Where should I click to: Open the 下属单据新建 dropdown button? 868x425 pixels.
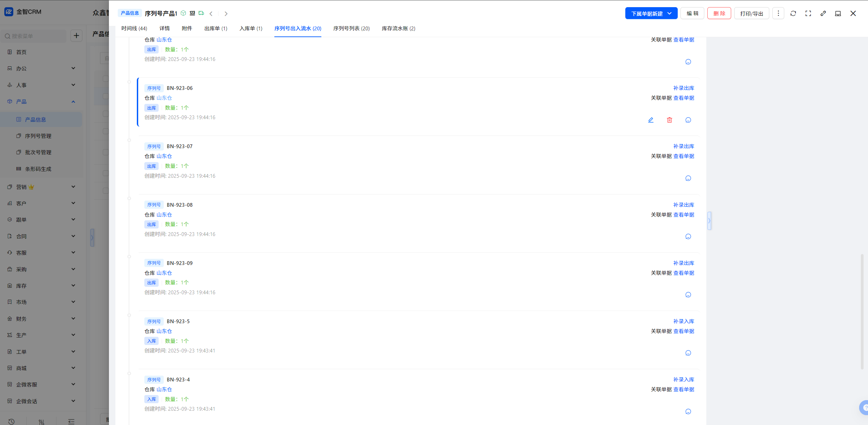[x=651, y=14]
